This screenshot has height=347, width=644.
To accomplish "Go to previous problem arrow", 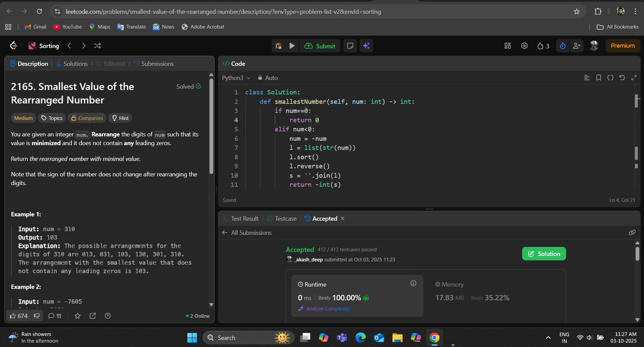I will coord(69,46).
